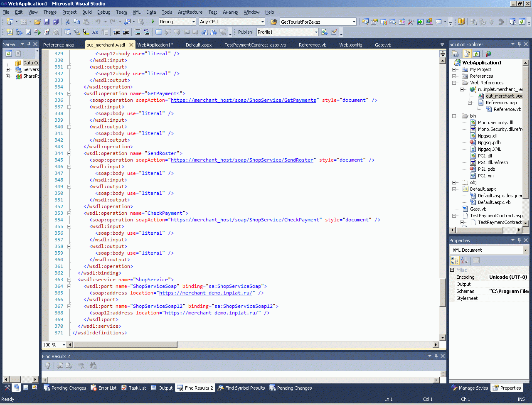The image size is (532, 405).
Task: Switch to the Default.aspx tab
Action: (x=199, y=45)
